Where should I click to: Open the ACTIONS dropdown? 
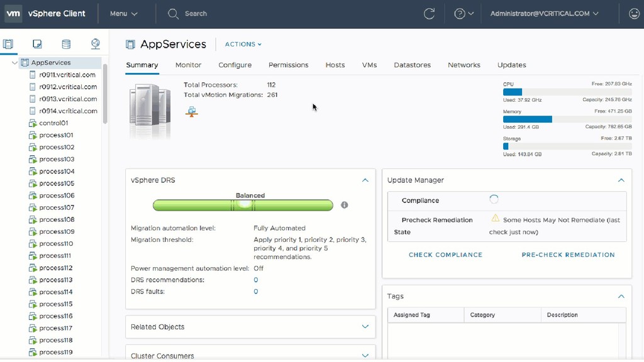coord(243,45)
